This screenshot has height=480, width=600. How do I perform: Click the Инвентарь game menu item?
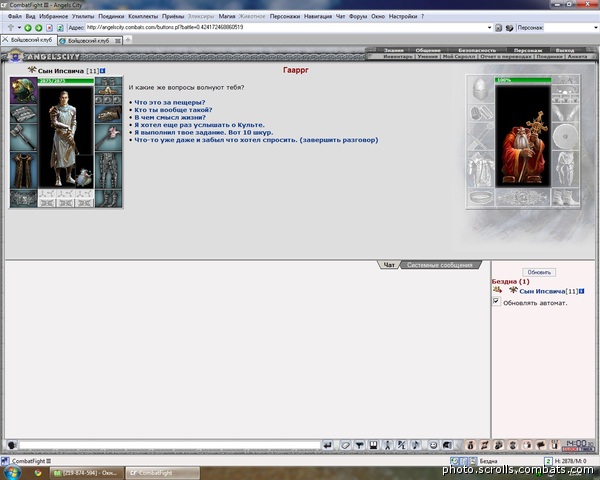(x=398, y=56)
